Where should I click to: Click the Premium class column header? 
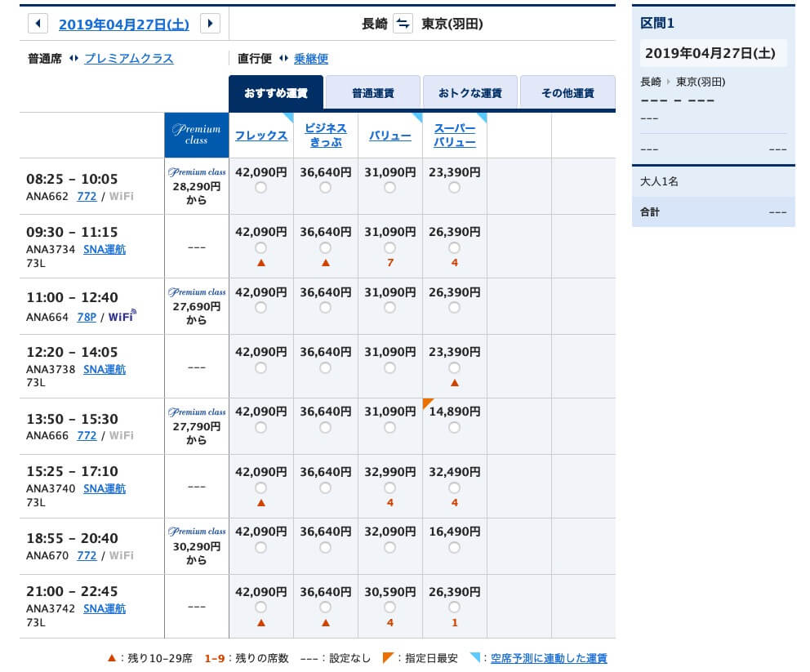tap(196, 135)
